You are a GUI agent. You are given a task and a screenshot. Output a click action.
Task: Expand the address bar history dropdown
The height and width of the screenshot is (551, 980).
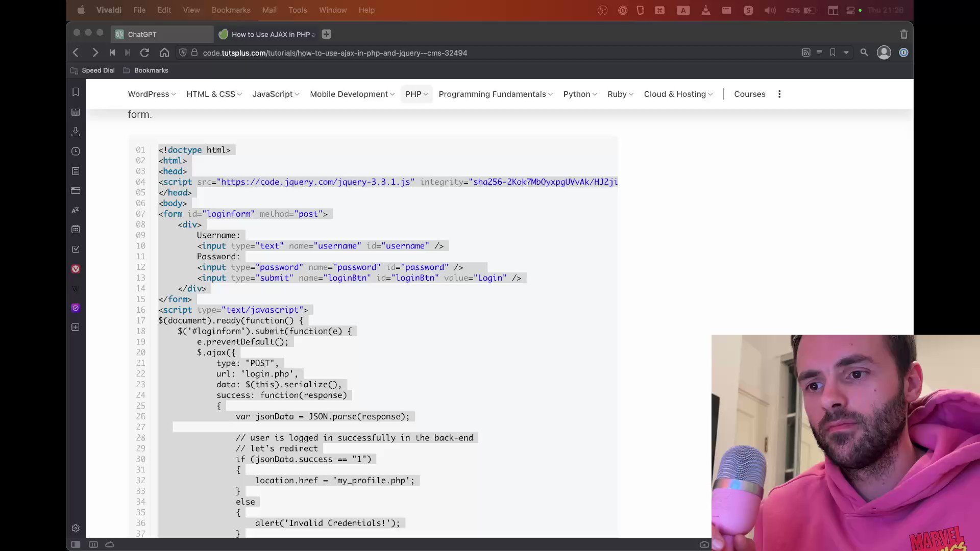click(x=846, y=53)
